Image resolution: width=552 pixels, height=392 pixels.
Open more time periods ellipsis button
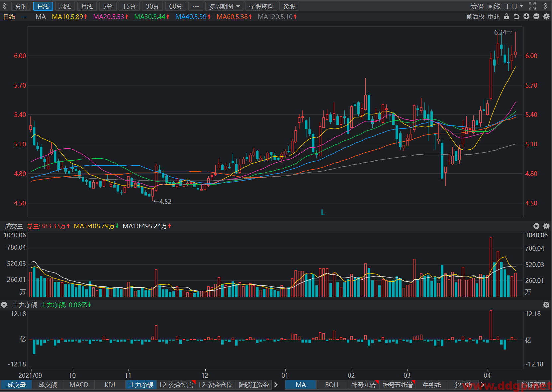click(196, 6)
